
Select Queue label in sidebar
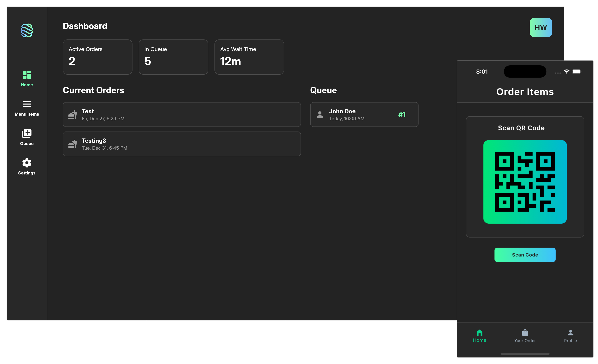tap(27, 144)
